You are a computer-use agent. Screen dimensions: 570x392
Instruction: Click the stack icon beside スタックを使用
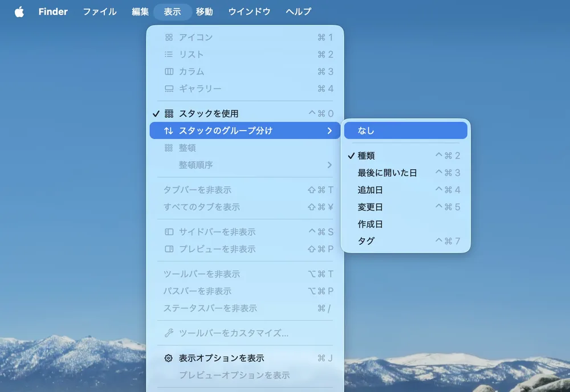tap(169, 114)
